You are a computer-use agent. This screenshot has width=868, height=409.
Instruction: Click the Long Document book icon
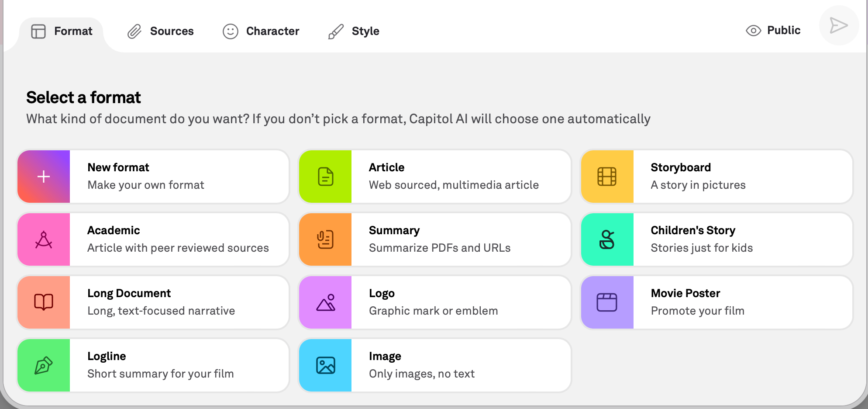[44, 302]
